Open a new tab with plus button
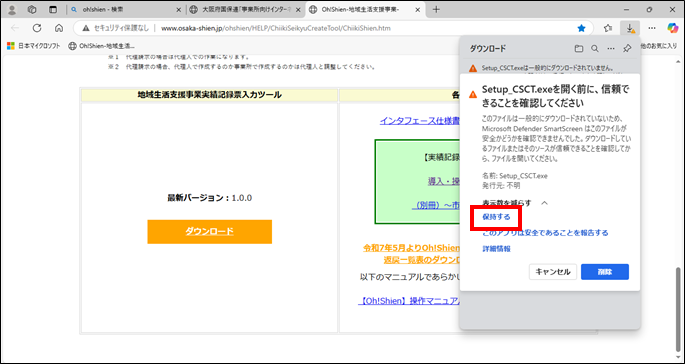This screenshot has width=685, height=364. click(x=436, y=10)
